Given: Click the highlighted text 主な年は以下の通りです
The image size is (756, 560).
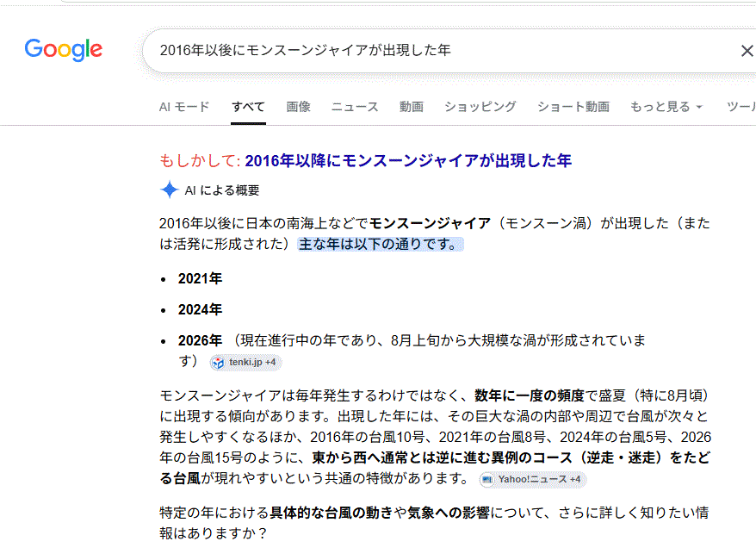Looking at the screenshot, I should tap(380, 244).
